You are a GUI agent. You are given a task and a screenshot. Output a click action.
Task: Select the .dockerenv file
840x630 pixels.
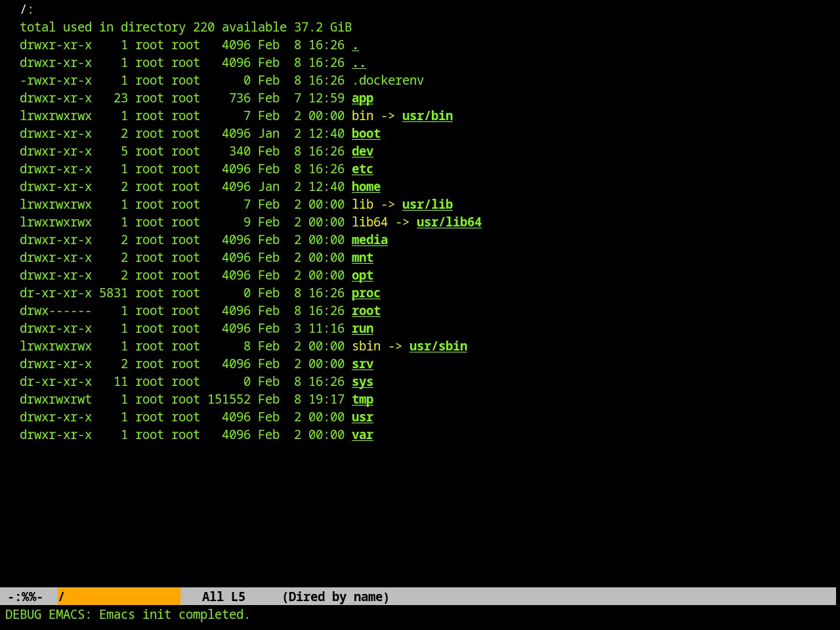click(388, 81)
